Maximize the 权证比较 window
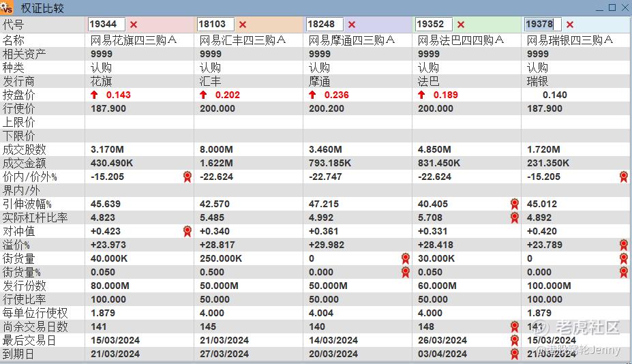Image resolution: width=632 pixels, height=364 pixels. pos(612,7)
